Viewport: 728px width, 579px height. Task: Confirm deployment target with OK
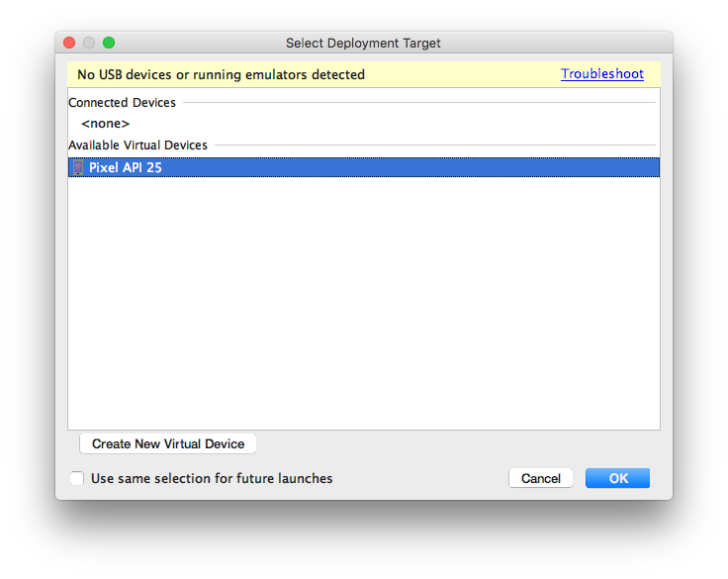point(617,478)
